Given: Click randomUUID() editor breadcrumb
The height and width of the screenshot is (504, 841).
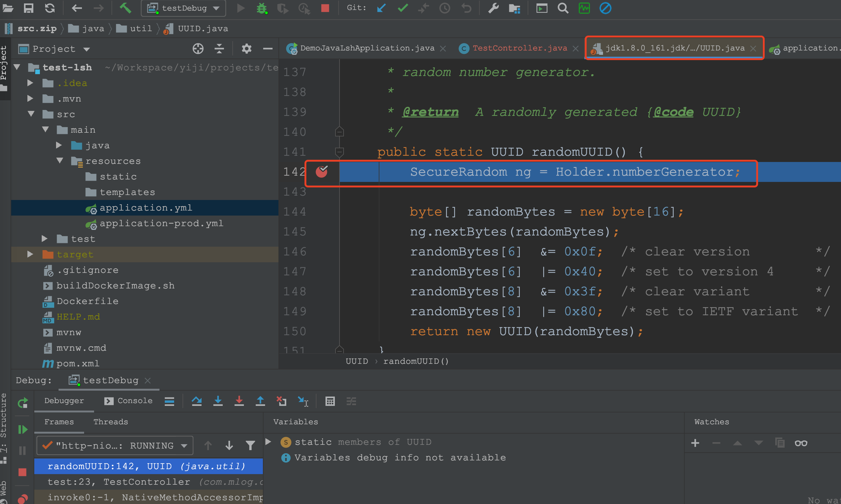Looking at the screenshot, I should coord(416,361).
